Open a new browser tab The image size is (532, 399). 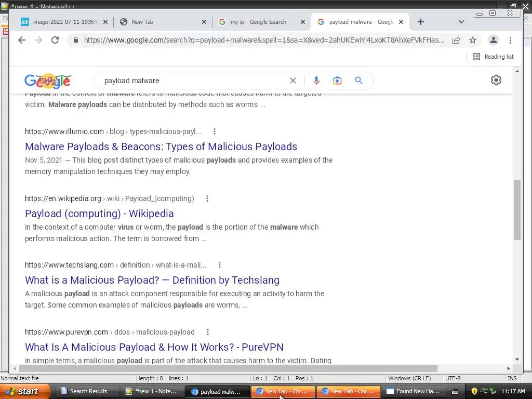421,22
